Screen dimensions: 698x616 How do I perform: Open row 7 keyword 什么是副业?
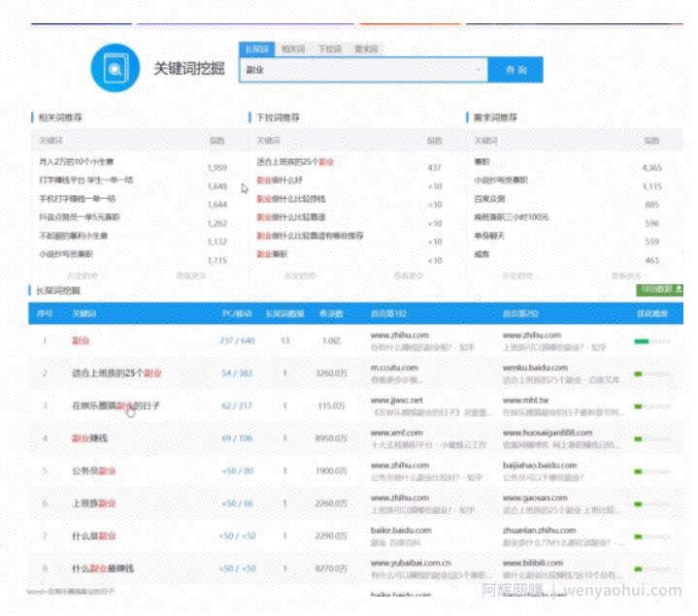coord(94,535)
